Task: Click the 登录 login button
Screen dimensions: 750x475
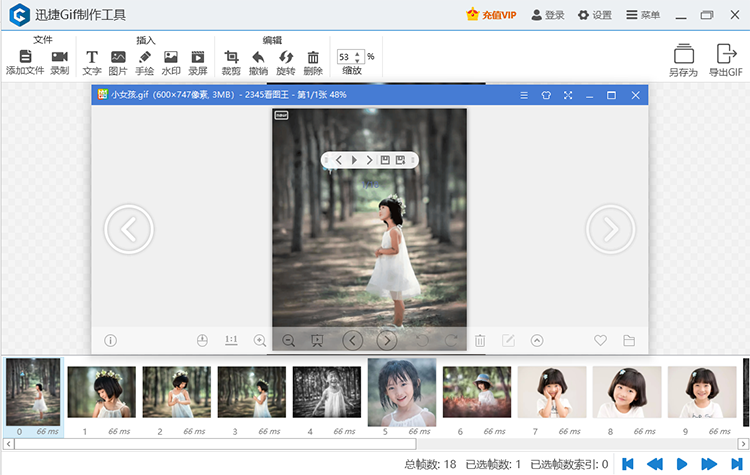Action: point(548,15)
